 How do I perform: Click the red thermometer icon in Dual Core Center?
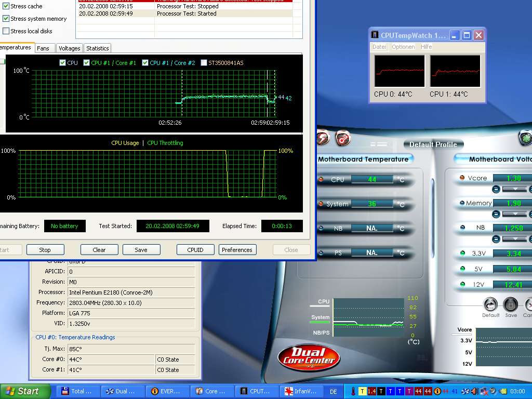(x=343, y=138)
